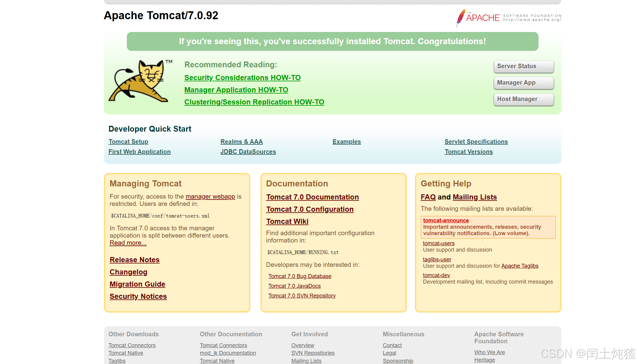Open Security Considerations HOW-TO link
Screen dimensions: 637x364
(242, 78)
